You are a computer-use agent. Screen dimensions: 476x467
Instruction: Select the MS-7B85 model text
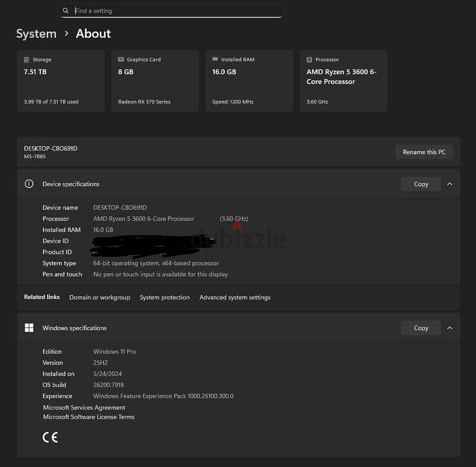[35, 156]
